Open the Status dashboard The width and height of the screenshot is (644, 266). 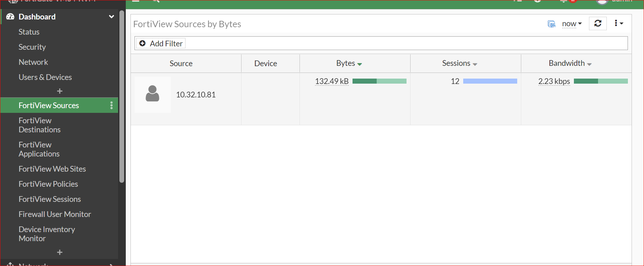tap(29, 32)
